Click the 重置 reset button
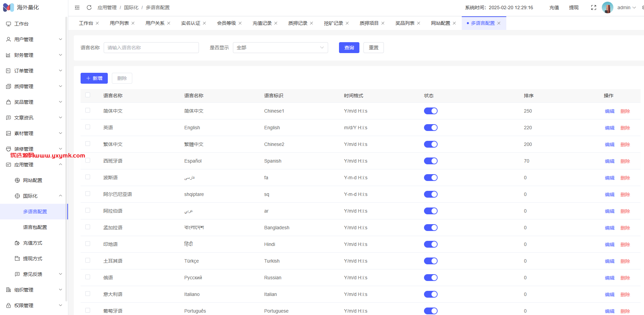The image size is (644, 315). (x=374, y=48)
